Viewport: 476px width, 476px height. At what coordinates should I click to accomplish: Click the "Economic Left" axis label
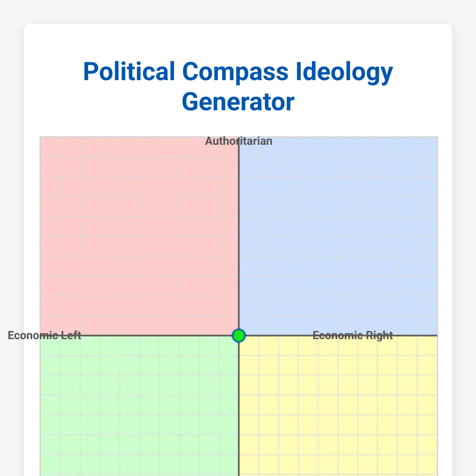point(44,336)
